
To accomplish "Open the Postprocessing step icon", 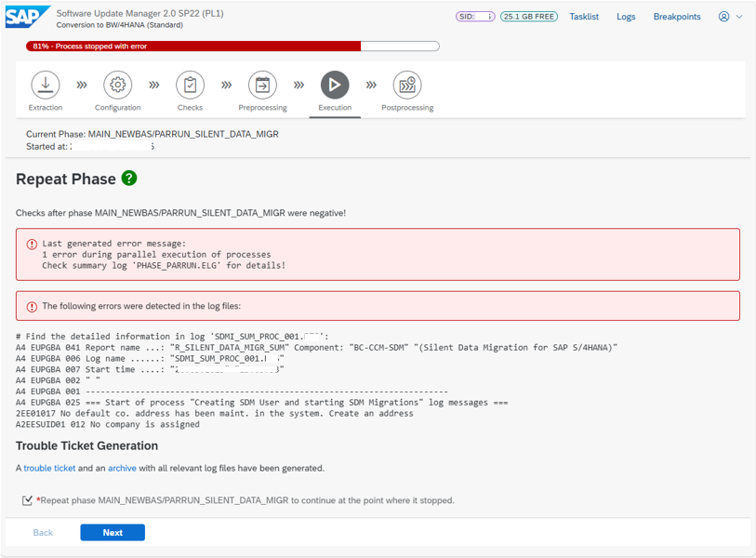I will [407, 85].
